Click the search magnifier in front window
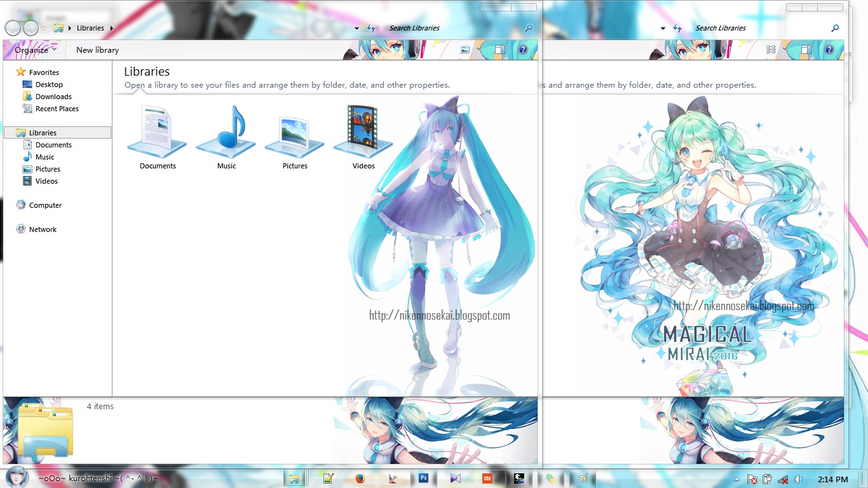 (x=529, y=28)
